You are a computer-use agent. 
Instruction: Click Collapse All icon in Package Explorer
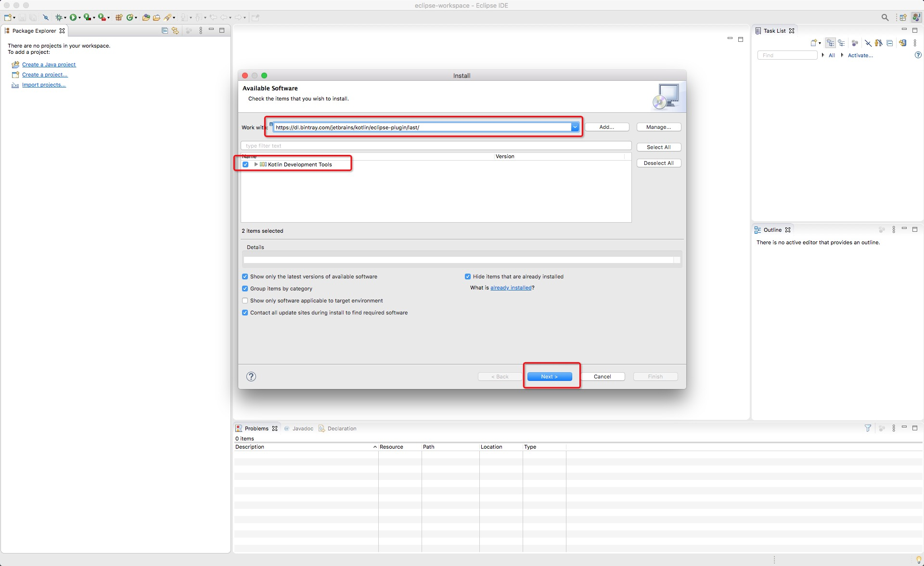click(165, 31)
